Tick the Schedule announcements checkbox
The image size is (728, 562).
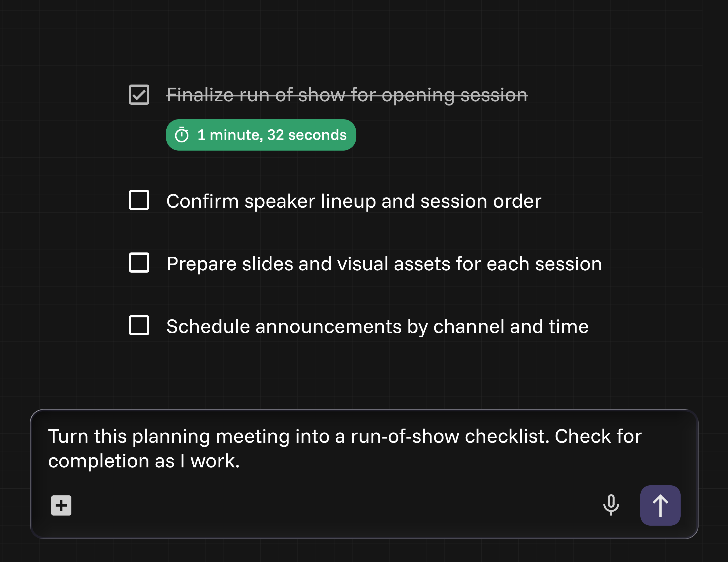tap(139, 326)
